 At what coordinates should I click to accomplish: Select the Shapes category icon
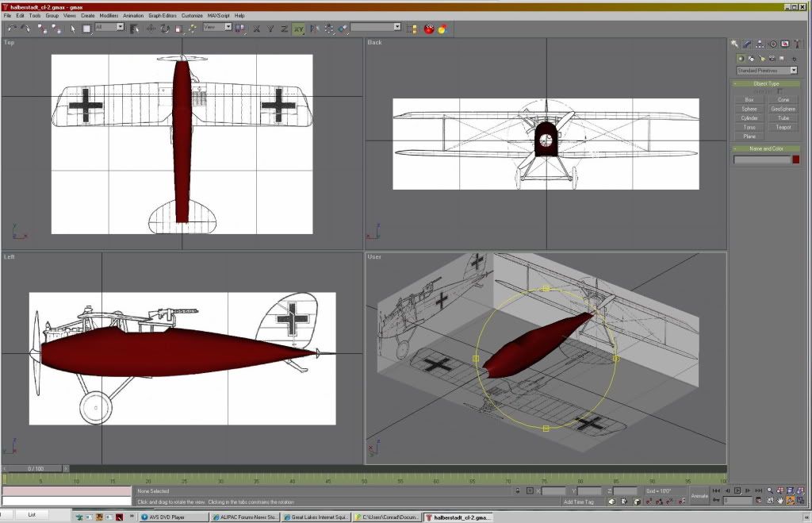[752, 59]
